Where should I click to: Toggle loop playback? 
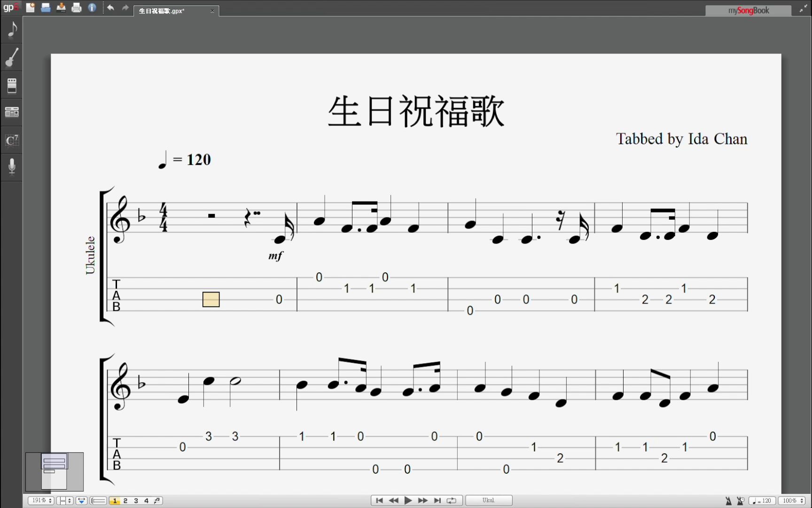(452, 500)
